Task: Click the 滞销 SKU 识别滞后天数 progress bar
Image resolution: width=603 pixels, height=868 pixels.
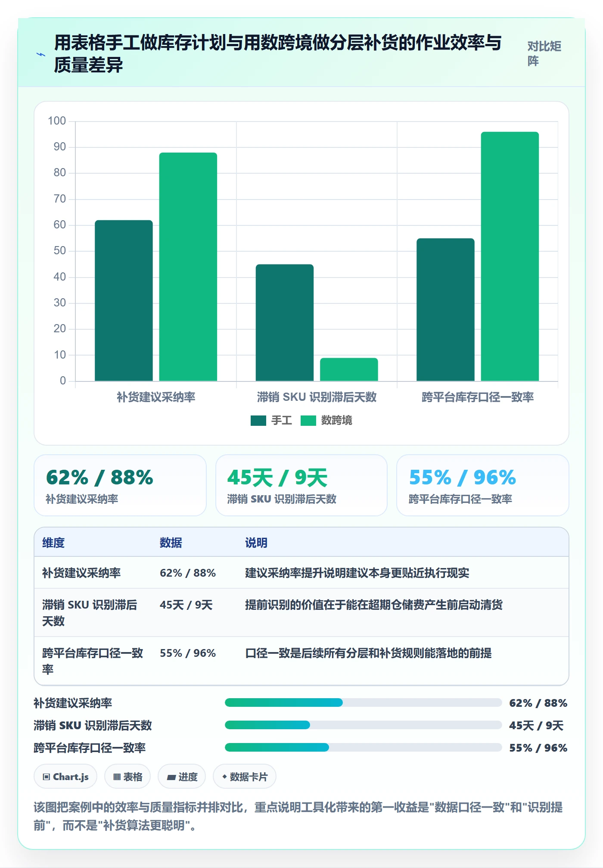Action: [x=364, y=725]
